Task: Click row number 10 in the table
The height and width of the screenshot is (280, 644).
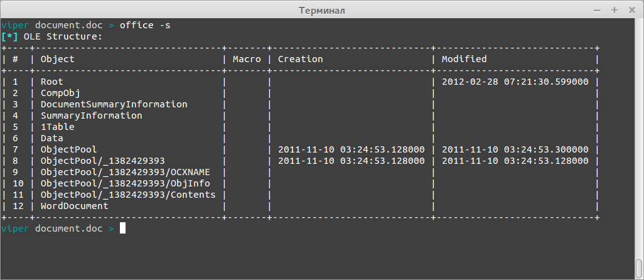Action: (18, 183)
